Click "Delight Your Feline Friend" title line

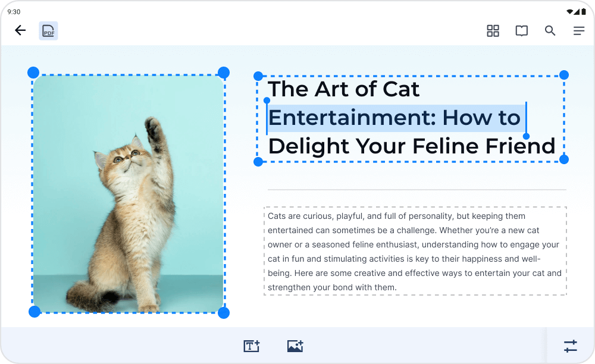(411, 146)
